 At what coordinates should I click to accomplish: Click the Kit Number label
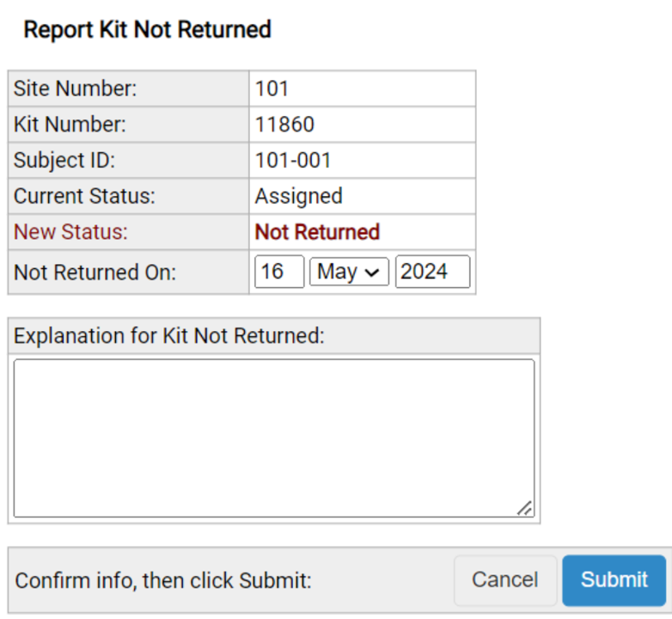tap(70, 125)
